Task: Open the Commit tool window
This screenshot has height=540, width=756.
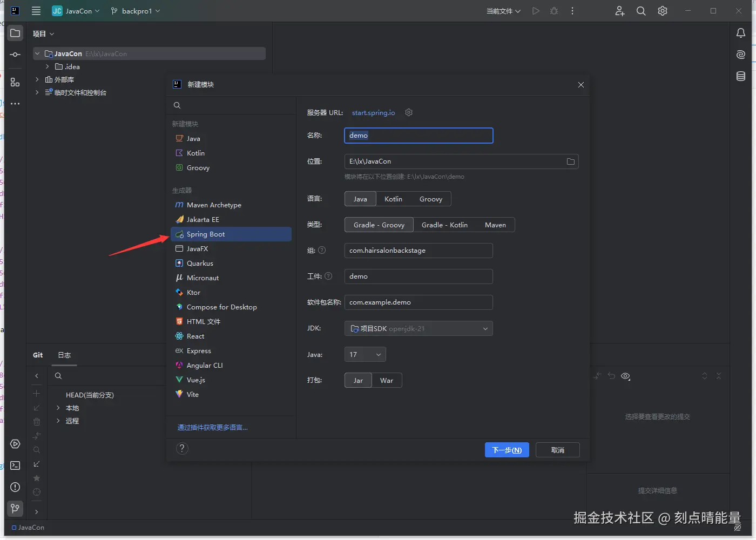Action: click(15, 55)
